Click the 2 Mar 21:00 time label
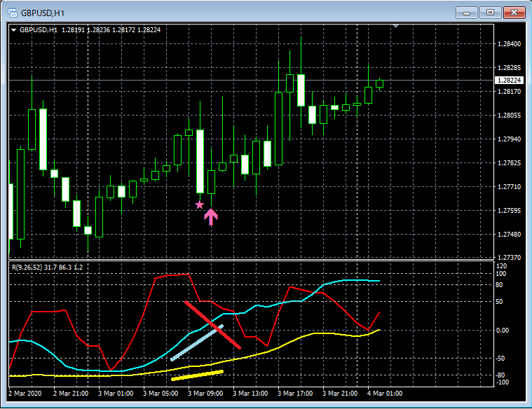Screen dimensions: 532x409 tap(71, 394)
